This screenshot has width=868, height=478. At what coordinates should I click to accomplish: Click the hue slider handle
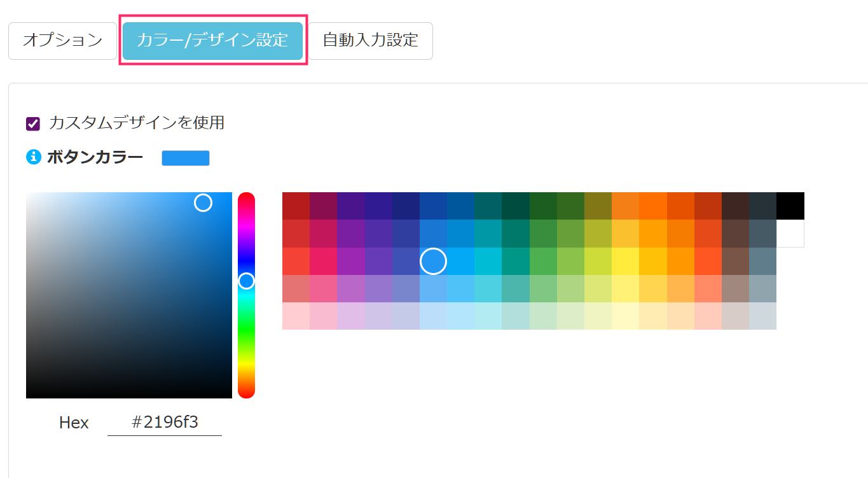(x=246, y=281)
